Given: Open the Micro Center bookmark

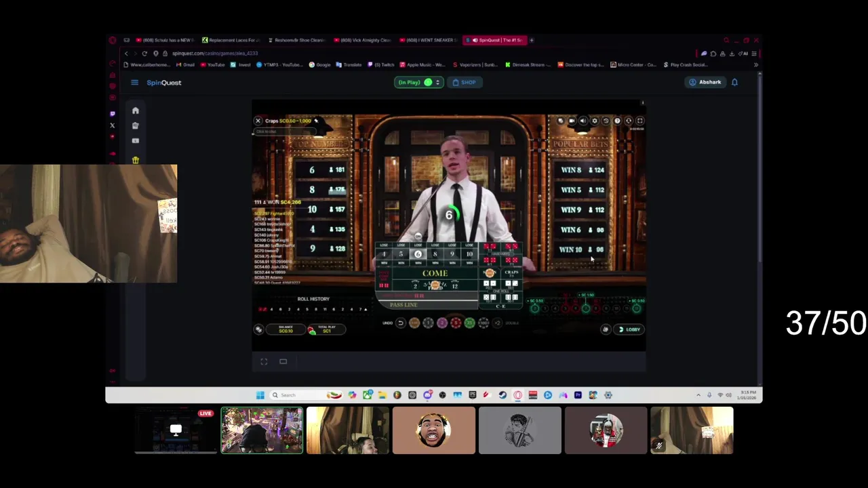Looking at the screenshot, I should 633,65.
